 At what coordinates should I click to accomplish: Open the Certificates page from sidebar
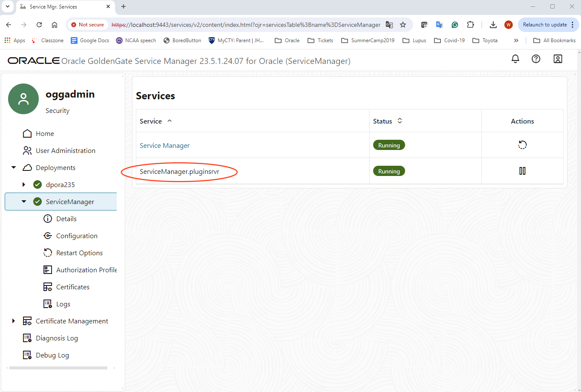point(47,287)
